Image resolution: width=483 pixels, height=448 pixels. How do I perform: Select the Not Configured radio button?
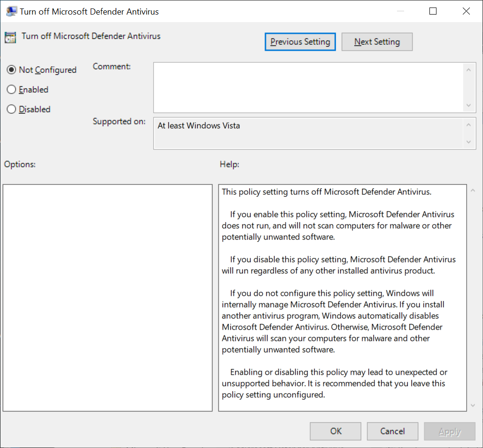click(12, 70)
